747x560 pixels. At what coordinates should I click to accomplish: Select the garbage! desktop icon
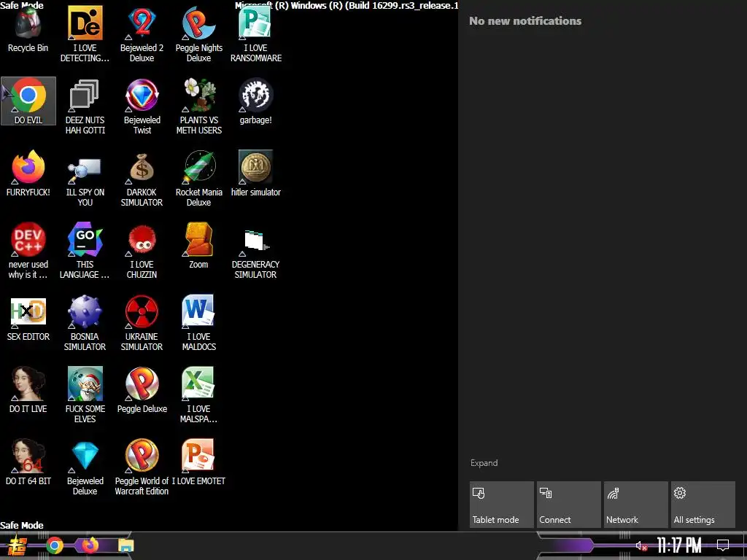[x=256, y=101]
